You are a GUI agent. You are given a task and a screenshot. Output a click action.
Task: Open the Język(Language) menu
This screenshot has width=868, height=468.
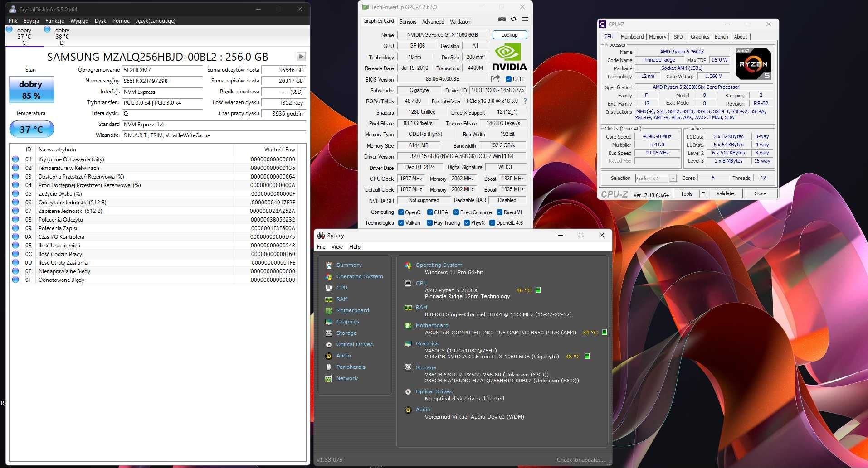[156, 21]
